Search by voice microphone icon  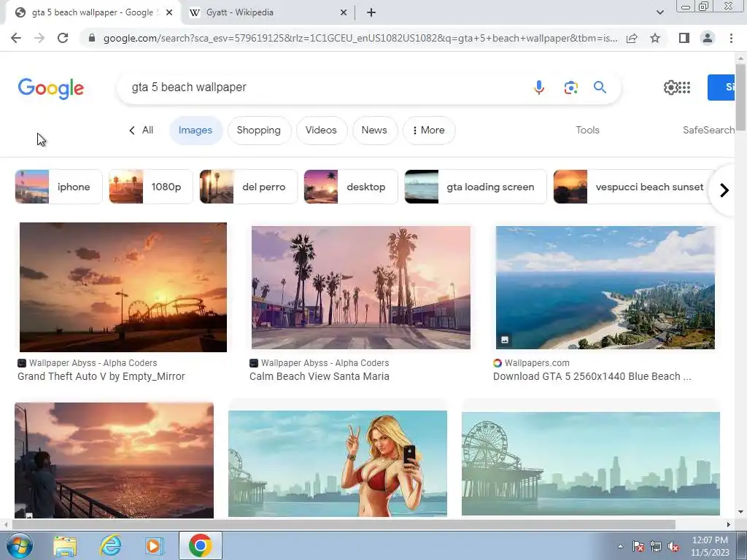(x=539, y=87)
